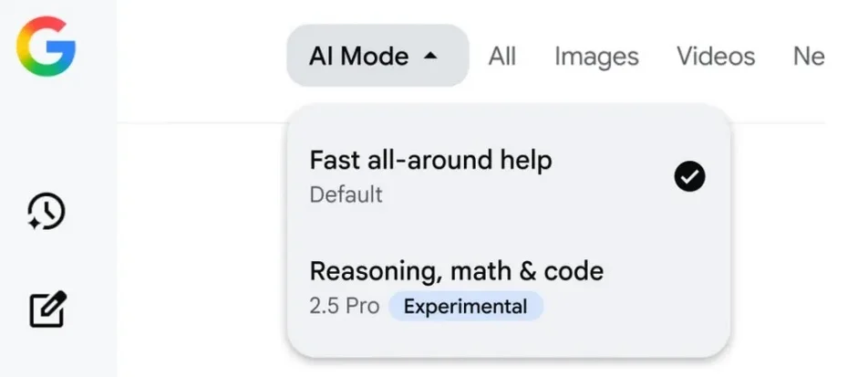The height and width of the screenshot is (377, 868).
Task: Open the AI Mode history icon
Action: (46, 212)
